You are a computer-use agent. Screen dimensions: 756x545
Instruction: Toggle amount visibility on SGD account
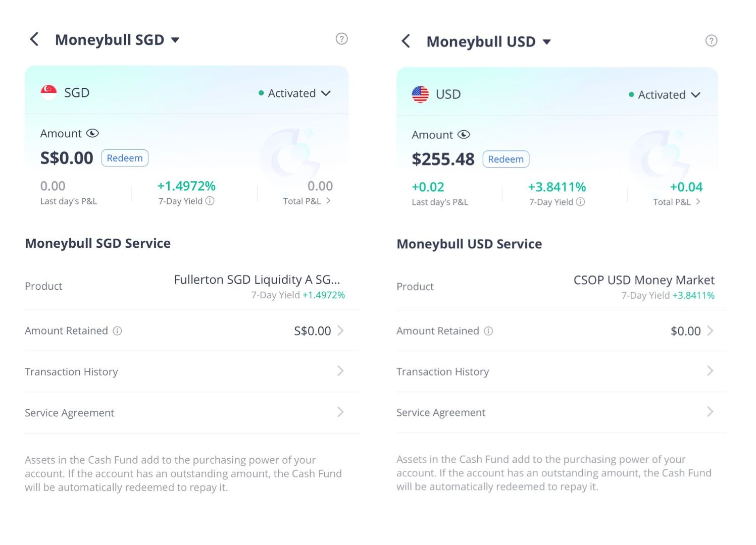92,133
